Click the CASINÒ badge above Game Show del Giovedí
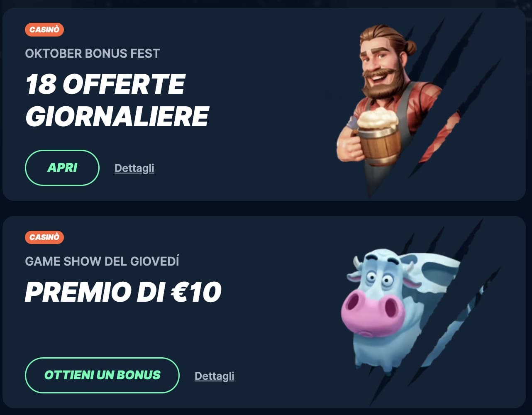 (44, 237)
